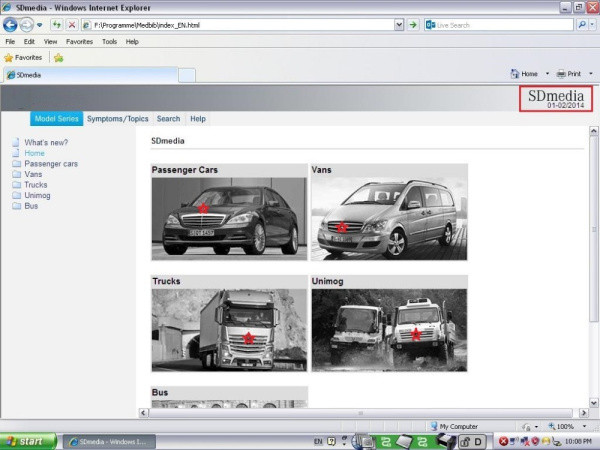Open the SDmedia Search tab
Image resolution: width=600 pixels, height=450 pixels.
point(168,119)
